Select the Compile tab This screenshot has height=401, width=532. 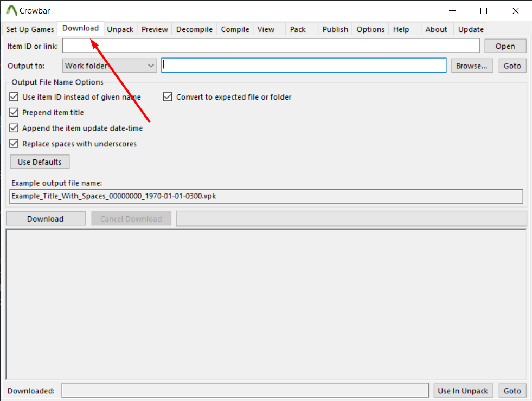pos(235,29)
